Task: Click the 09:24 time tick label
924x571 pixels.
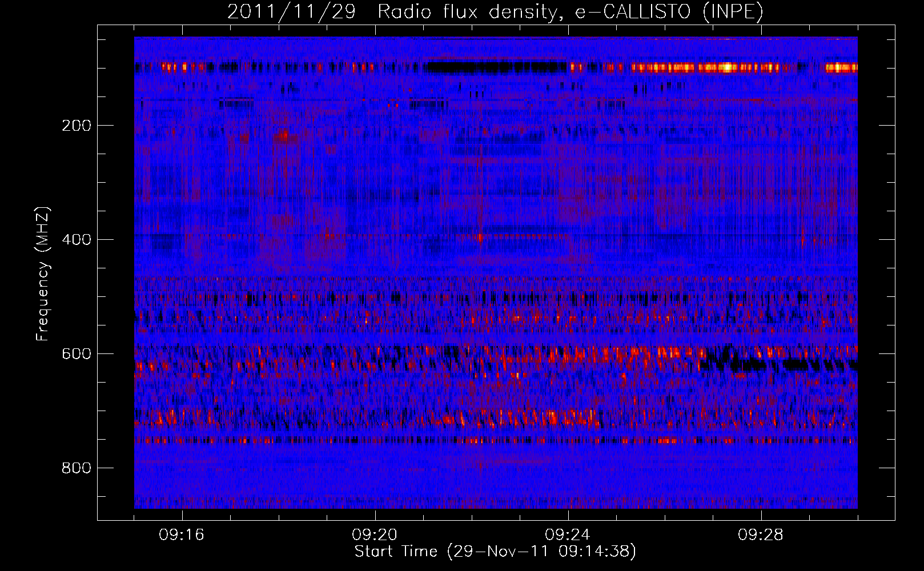Action: [x=568, y=535]
